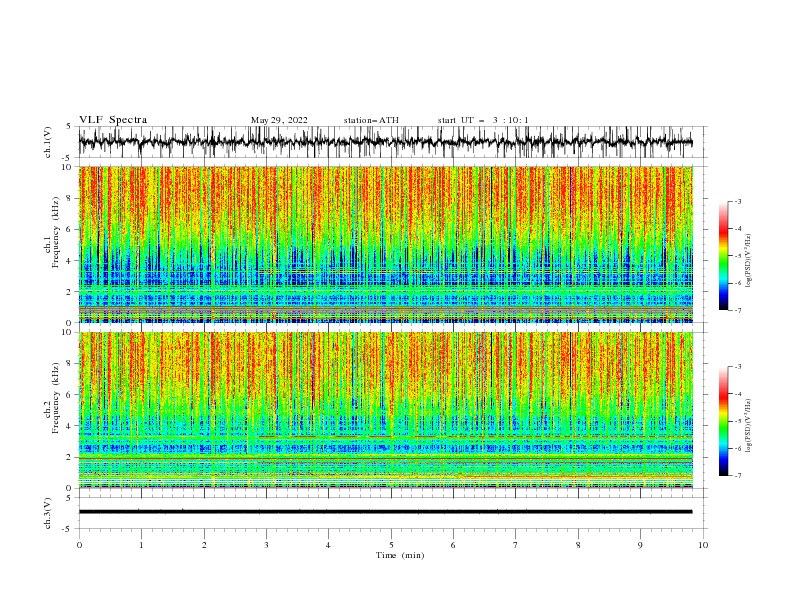Click time axis tick label "6"
The height and width of the screenshot is (612, 792).
pyautogui.click(x=453, y=545)
